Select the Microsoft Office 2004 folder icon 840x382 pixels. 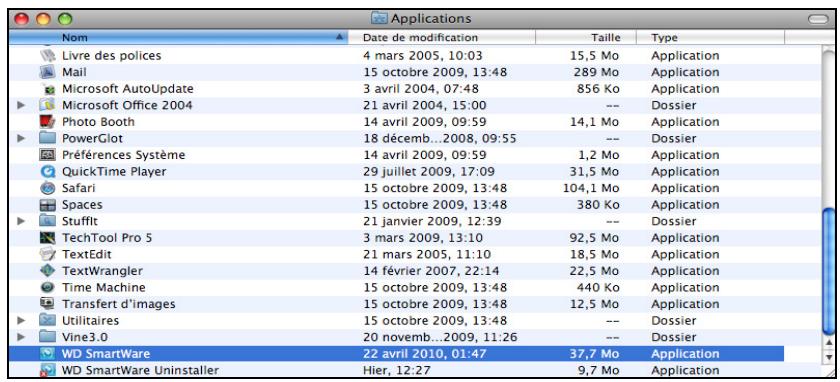pos(48,105)
